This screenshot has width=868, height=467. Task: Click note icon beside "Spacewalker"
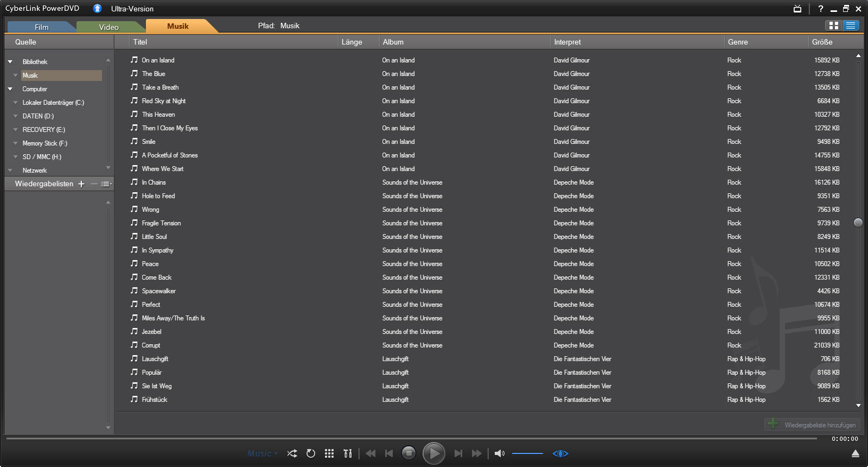134,291
